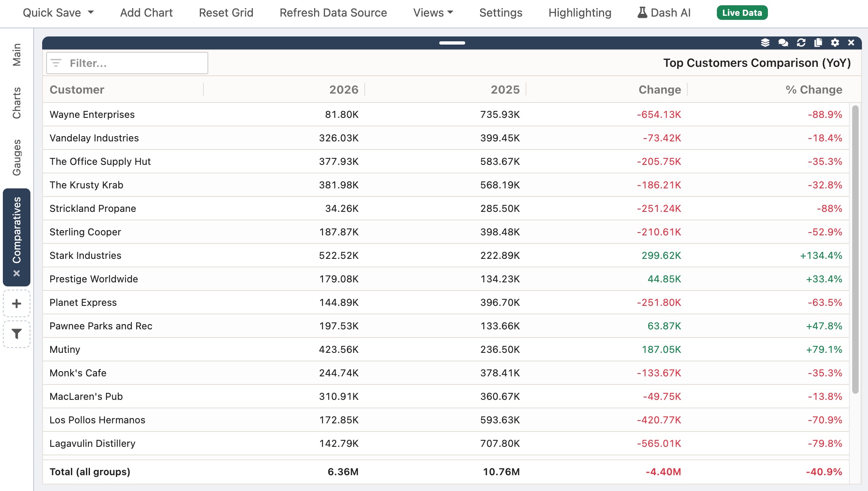
Task: Select Monk's Cafe row
Action: tap(446, 373)
